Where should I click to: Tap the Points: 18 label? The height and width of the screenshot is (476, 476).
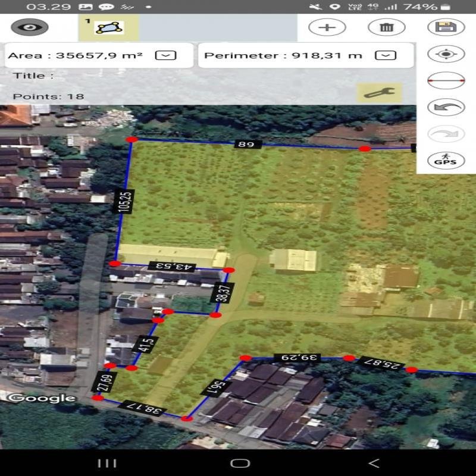(x=48, y=96)
